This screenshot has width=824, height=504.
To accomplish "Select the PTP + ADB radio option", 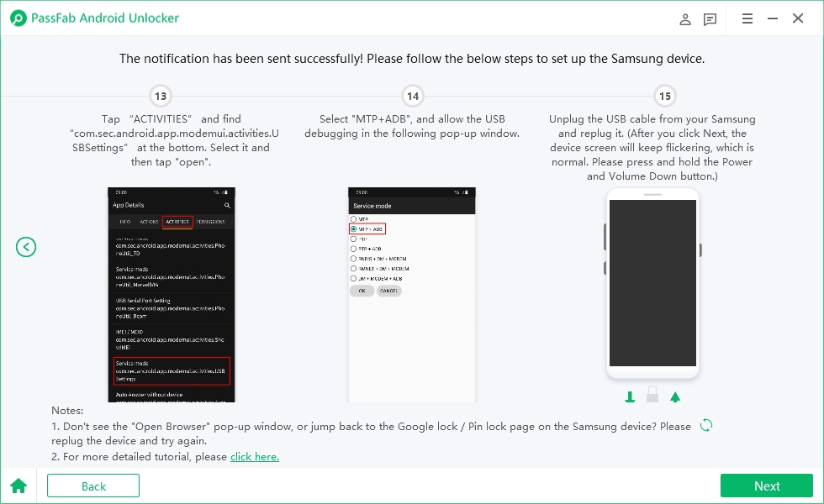I will 354,249.
